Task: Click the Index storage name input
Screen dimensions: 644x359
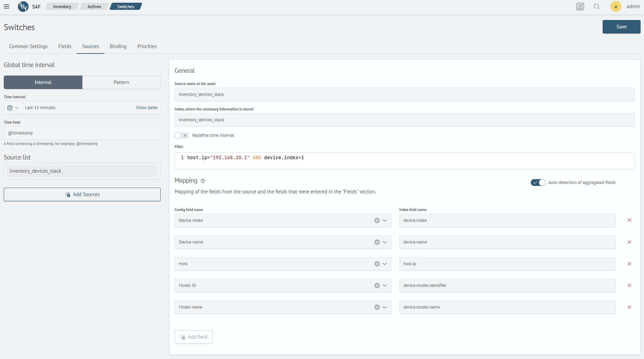Action: pos(405,120)
